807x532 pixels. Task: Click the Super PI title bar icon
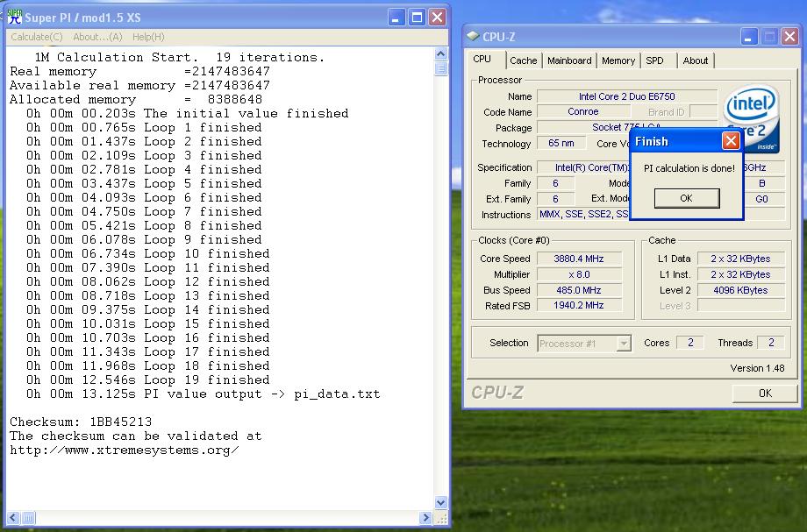click(x=14, y=17)
